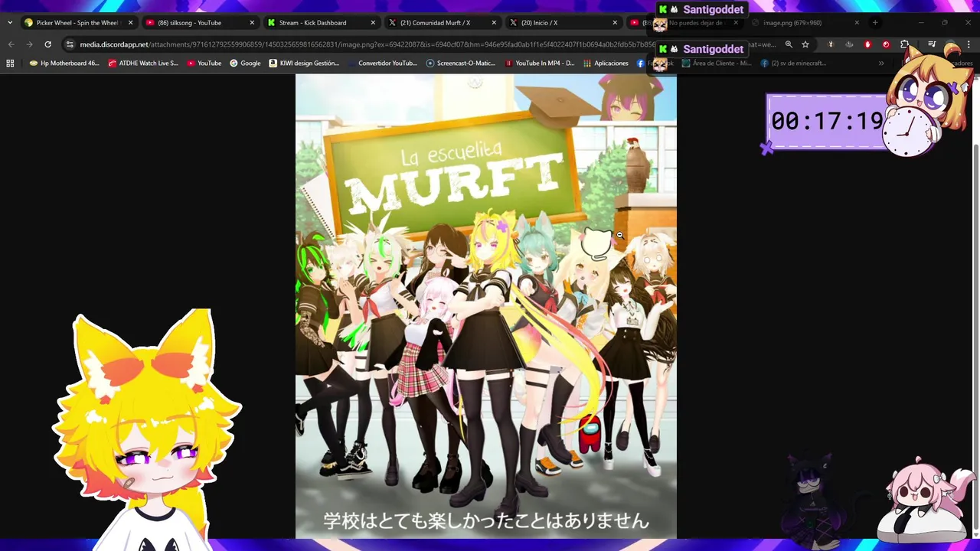
Task: Click the grey hat extension icon
Action: (x=849, y=44)
